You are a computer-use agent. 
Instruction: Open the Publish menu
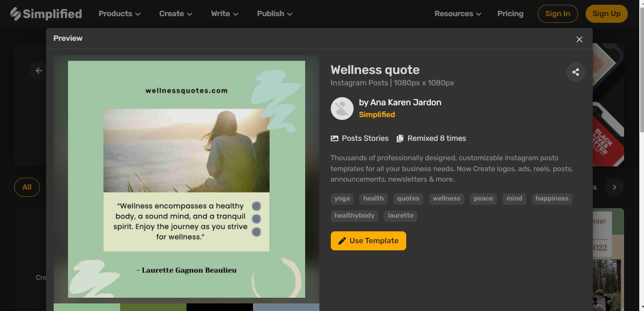[275, 14]
